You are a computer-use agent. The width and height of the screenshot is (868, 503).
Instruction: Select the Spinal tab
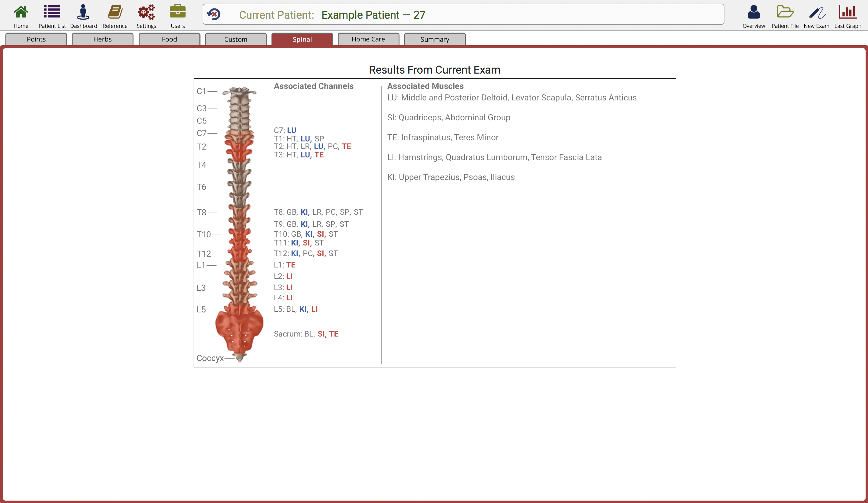click(x=303, y=39)
